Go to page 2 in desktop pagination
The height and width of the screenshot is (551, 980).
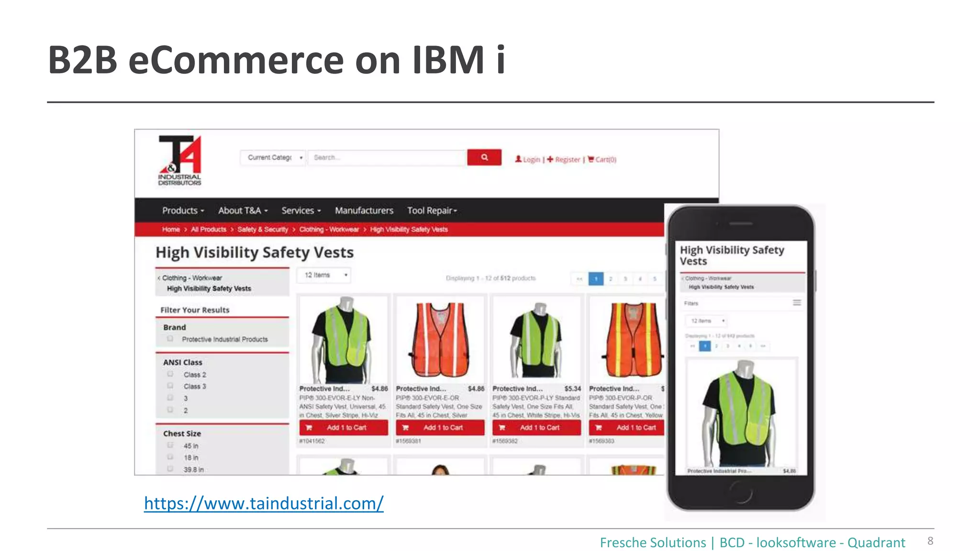pos(611,278)
